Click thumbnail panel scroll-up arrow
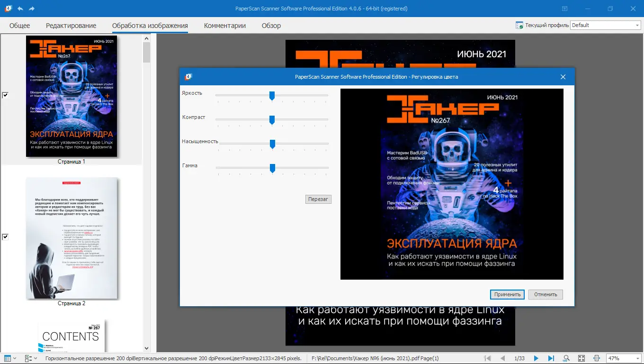644x364 pixels. 146,37
